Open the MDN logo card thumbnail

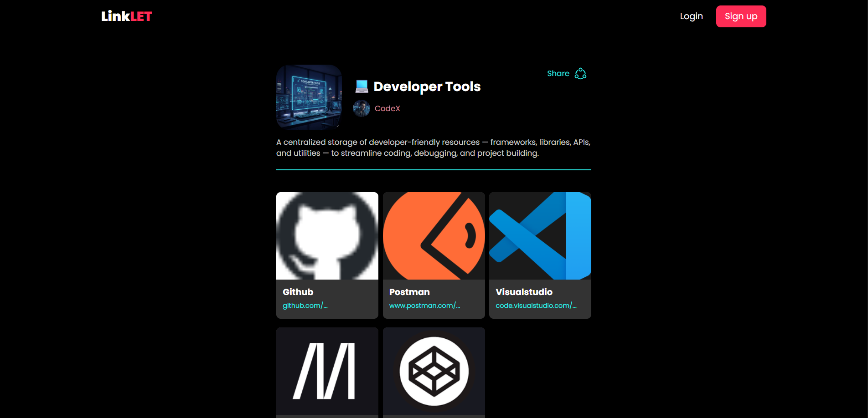(327, 371)
